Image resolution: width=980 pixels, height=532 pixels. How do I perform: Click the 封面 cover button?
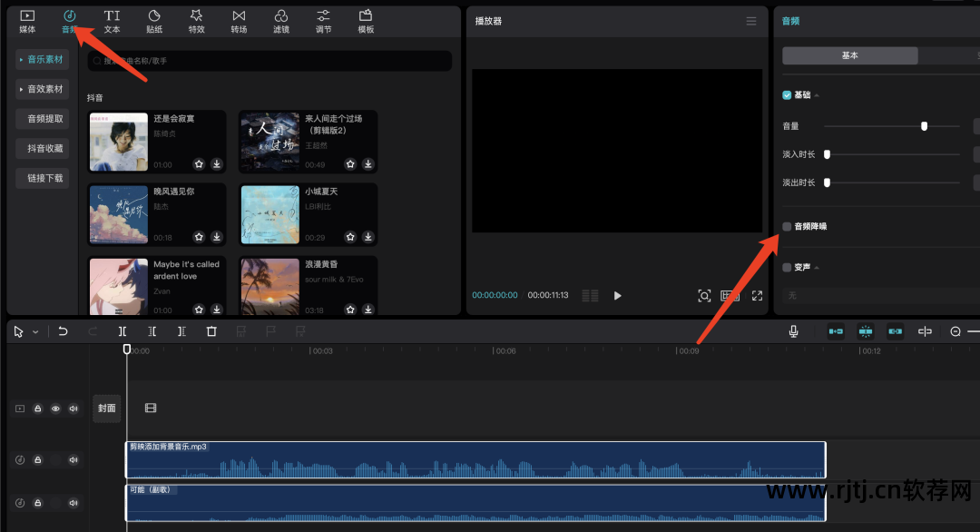click(x=106, y=409)
